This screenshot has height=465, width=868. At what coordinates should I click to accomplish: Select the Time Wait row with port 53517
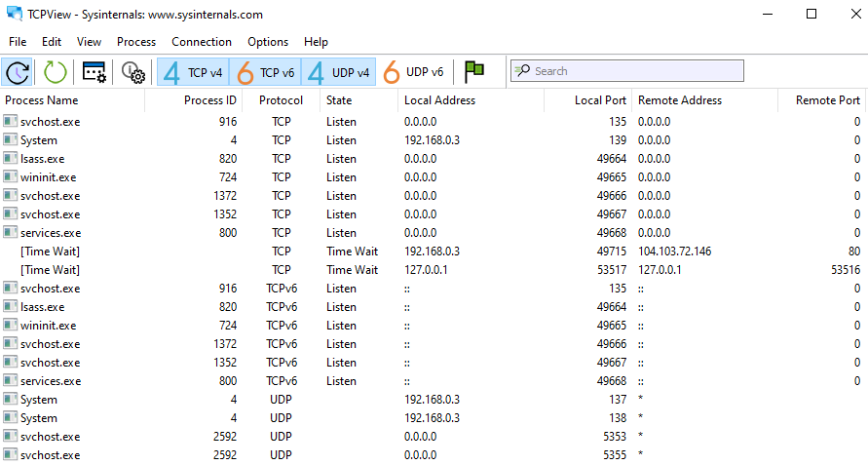434,270
